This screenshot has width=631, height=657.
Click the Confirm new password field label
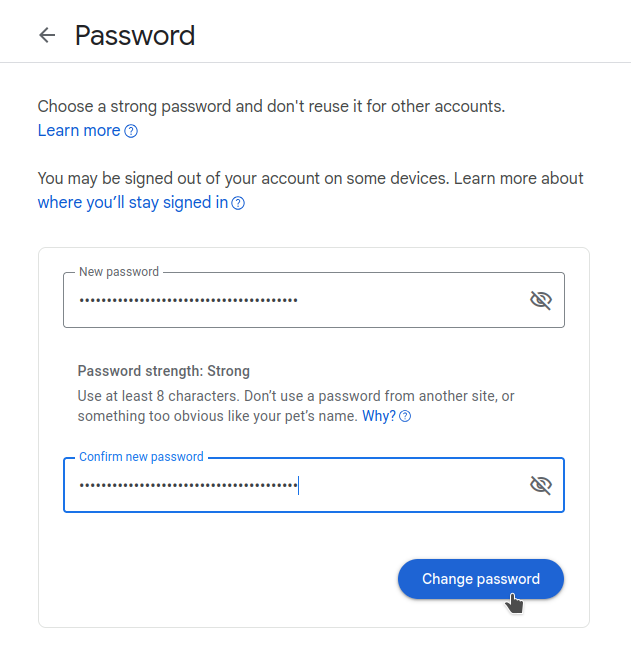pyautogui.click(x=141, y=457)
